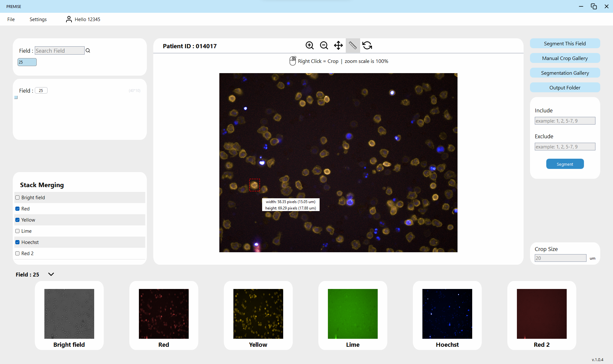Click Segment This Field button
The height and width of the screenshot is (364, 613).
pyautogui.click(x=564, y=43)
